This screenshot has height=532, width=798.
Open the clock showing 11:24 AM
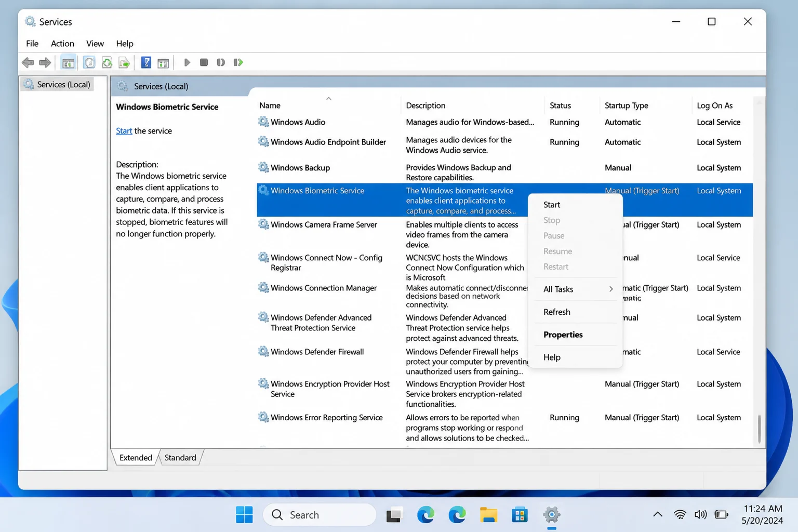762,514
